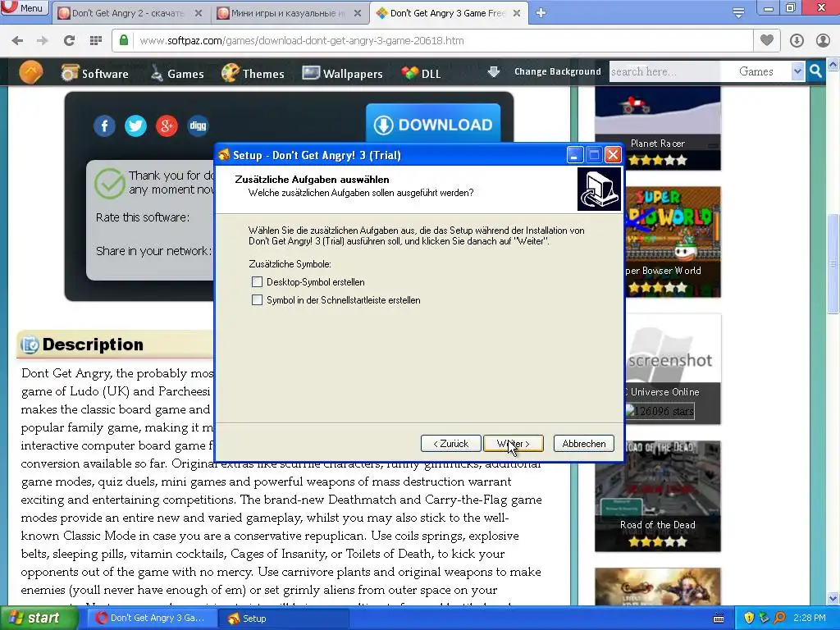Bookmark page with heart icon
Viewport: 840px width, 630px height.
767,40
